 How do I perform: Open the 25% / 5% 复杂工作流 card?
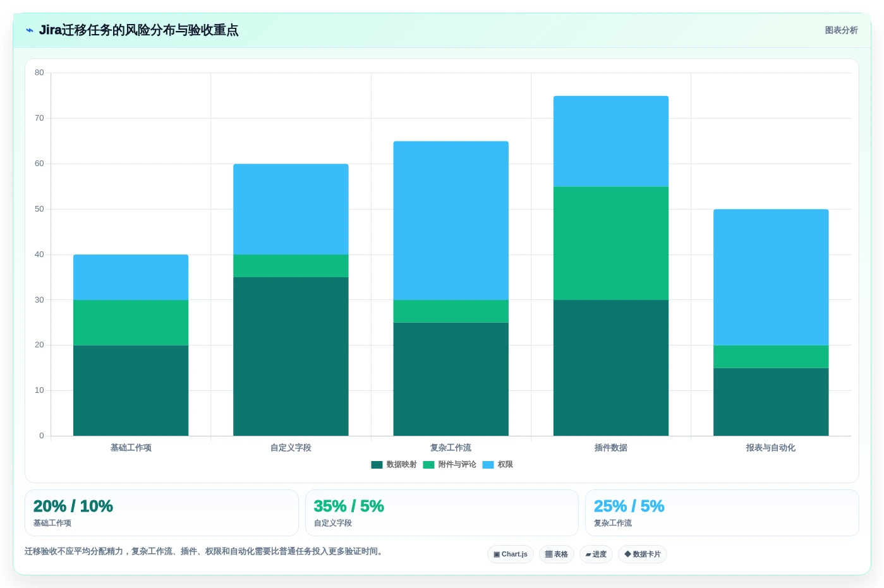click(722, 513)
